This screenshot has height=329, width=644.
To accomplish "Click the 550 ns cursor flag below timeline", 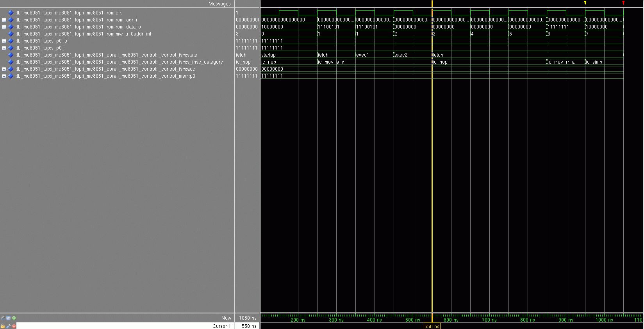I will pyautogui.click(x=432, y=326).
